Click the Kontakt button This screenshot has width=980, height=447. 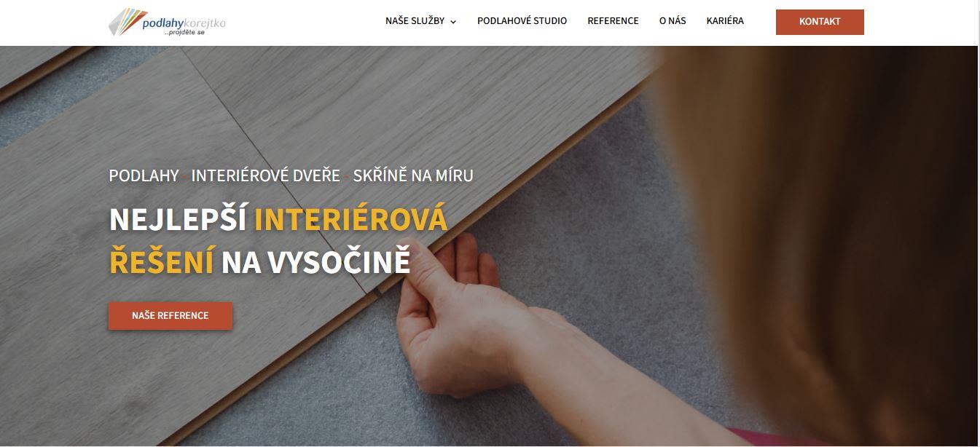(820, 22)
